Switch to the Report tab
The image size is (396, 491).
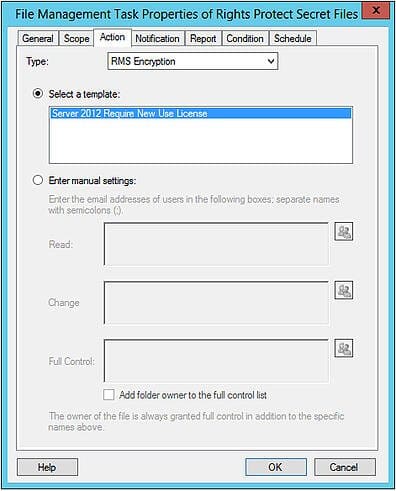point(203,38)
